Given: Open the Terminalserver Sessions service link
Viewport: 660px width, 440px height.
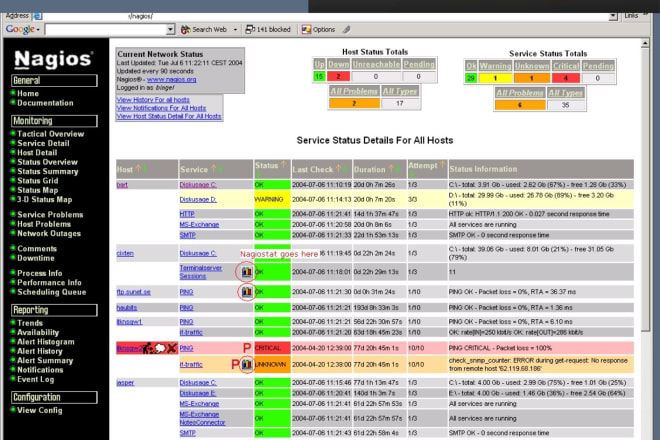Looking at the screenshot, I should point(201,272).
